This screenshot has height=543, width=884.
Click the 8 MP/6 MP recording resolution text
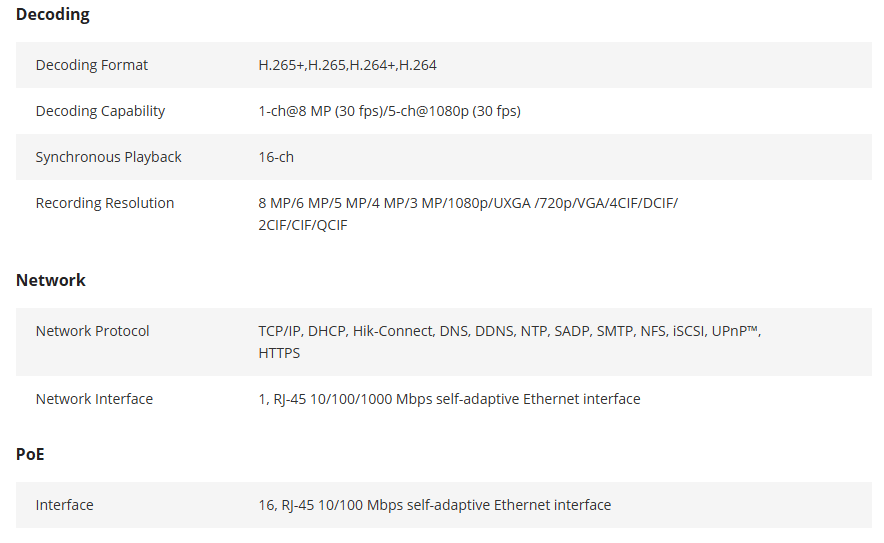(x=467, y=203)
